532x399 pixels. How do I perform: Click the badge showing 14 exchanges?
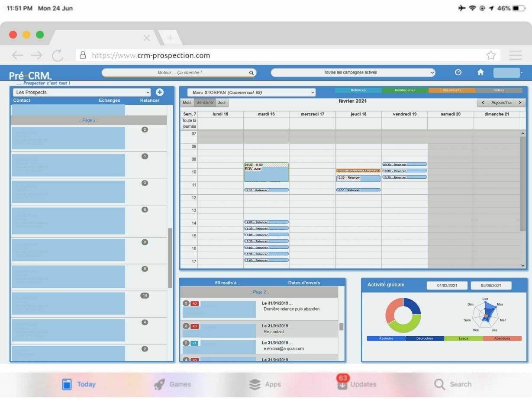(x=145, y=296)
